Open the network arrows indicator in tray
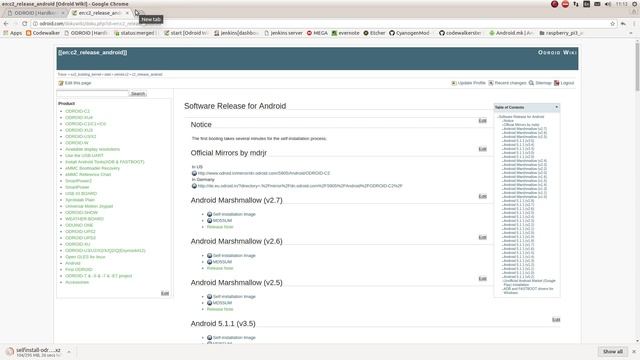Viewport: 640px width, 360px height. click(576, 4)
